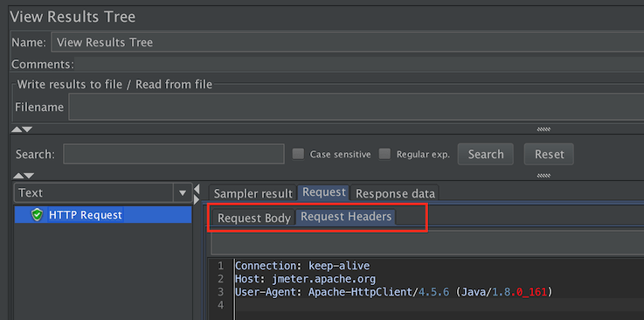Select the Request Body sub-tab
Image resolution: width=644 pixels, height=320 pixels.
[254, 218]
